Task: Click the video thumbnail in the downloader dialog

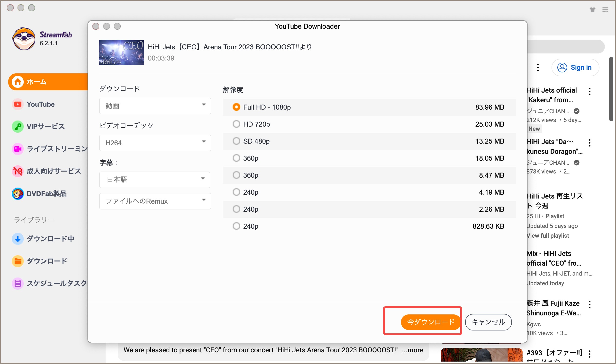Action: tap(122, 52)
